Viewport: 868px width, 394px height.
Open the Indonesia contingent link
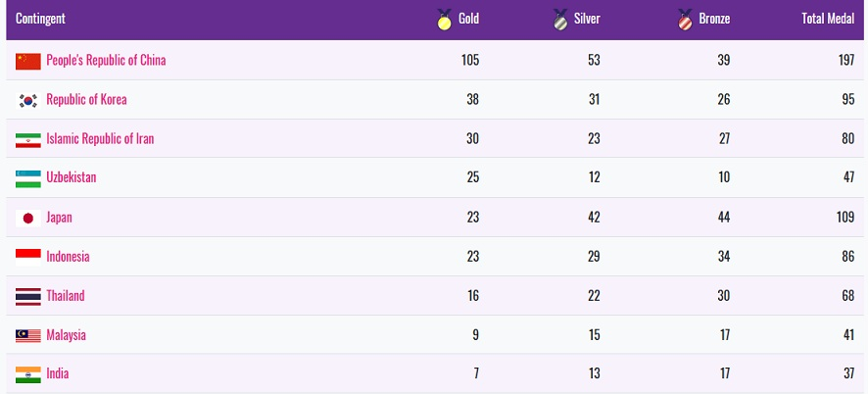pyautogui.click(x=68, y=257)
